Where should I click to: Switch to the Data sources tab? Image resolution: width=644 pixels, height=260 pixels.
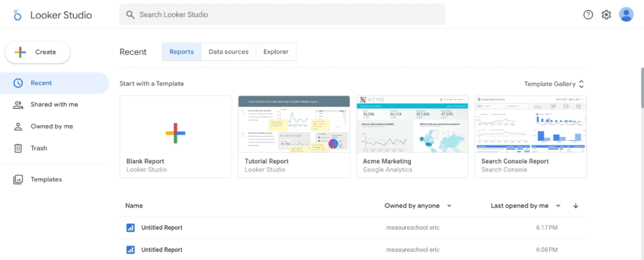(x=228, y=52)
